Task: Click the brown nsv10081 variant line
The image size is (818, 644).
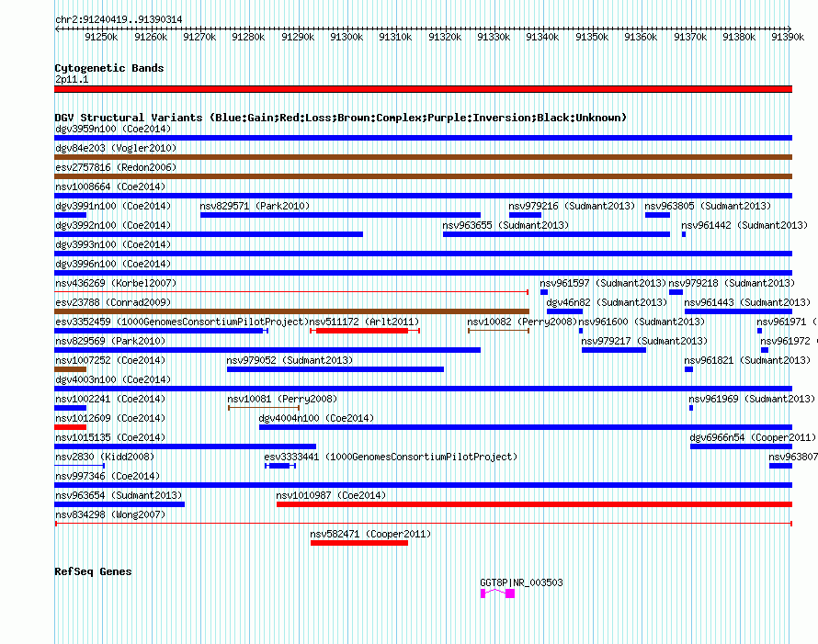Action: [x=264, y=408]
